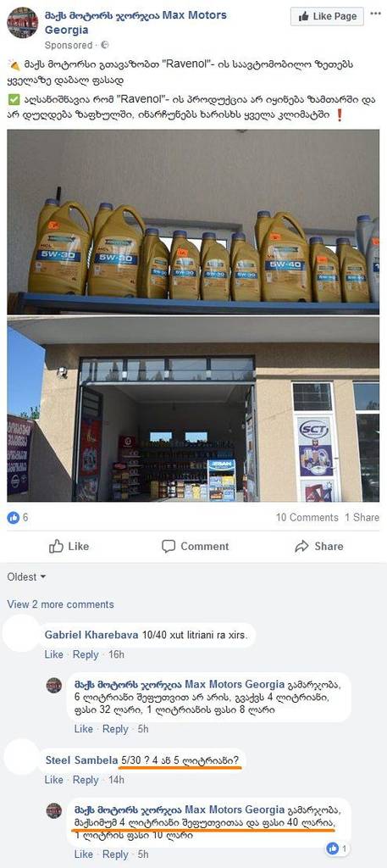Screen dimensions: 387x868
Task: Open Gabriel Kharebava's profile
Action: tap(91, 635)
